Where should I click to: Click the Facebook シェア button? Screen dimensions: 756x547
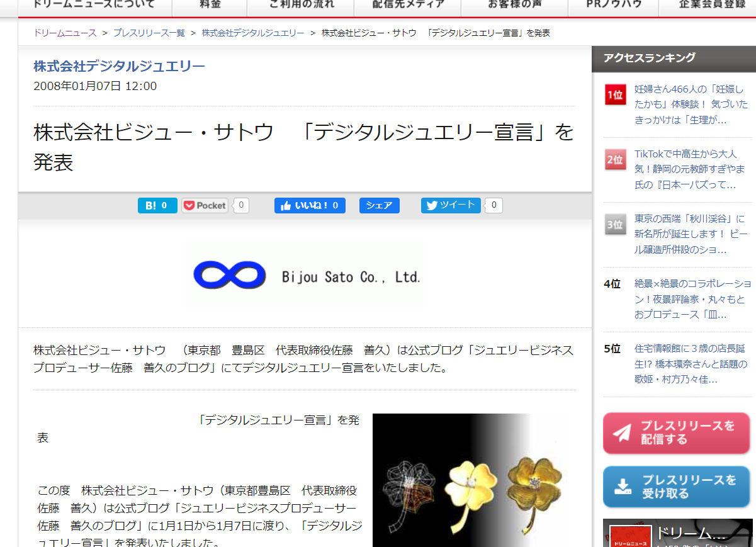tap(380, 205)
